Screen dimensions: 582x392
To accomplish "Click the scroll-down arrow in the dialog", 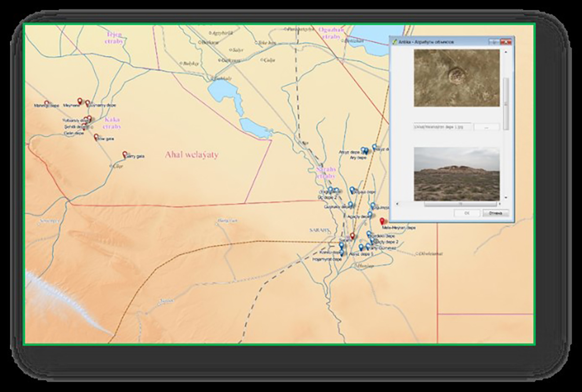I will (506, 198).
